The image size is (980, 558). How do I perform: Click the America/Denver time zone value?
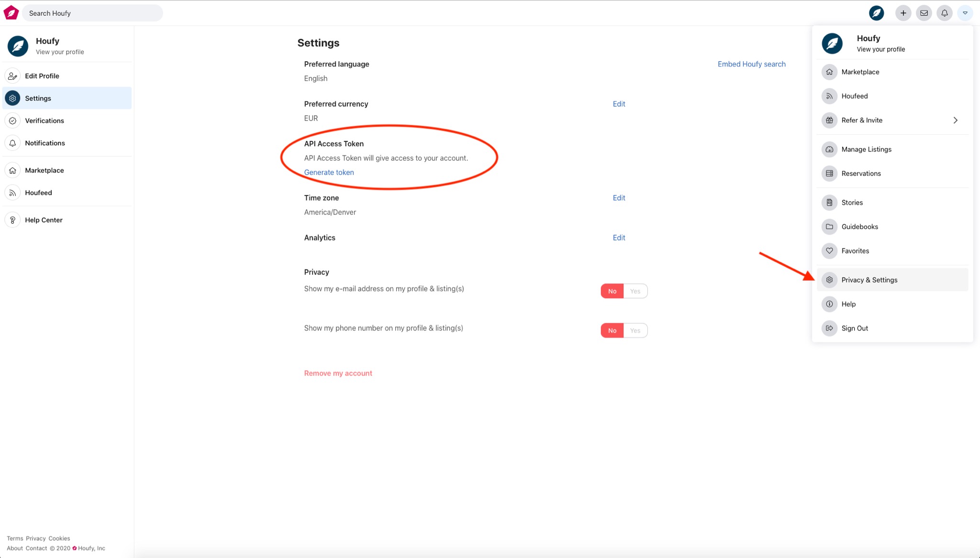[330, 212]
